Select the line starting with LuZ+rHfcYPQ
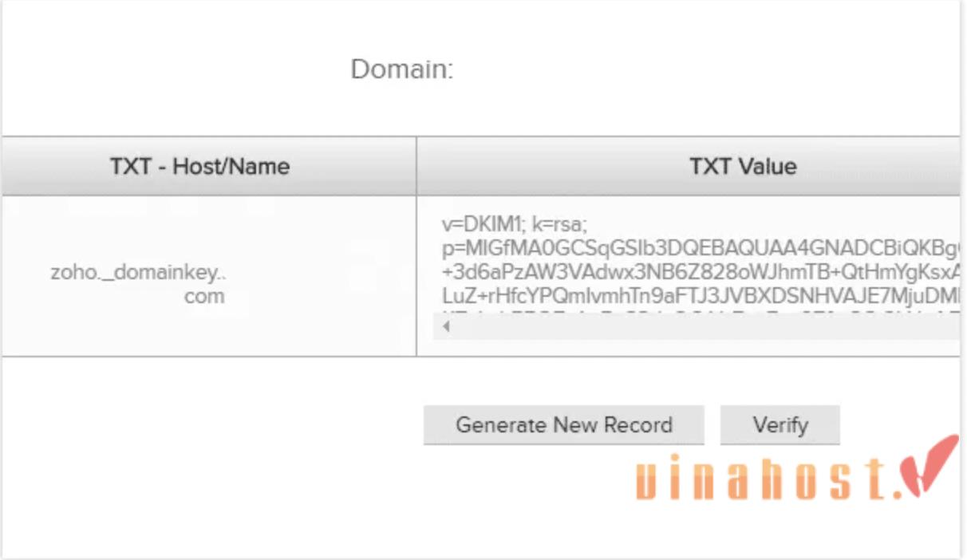The height and width of the screenshot is (560, 967). (701, 297)
